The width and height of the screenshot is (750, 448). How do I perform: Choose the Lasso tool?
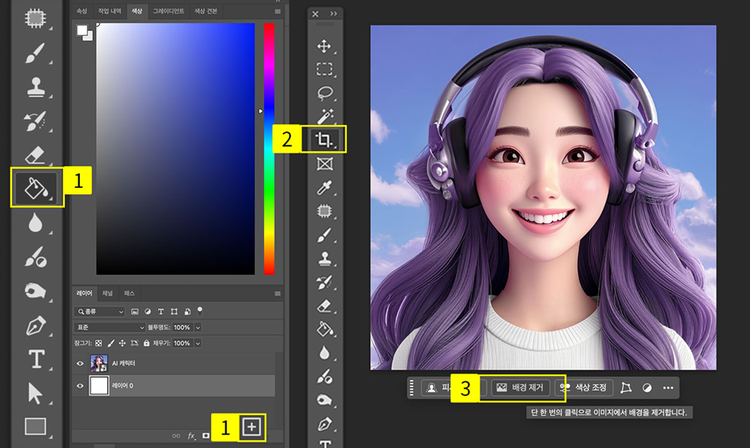(x=324, y=93)
